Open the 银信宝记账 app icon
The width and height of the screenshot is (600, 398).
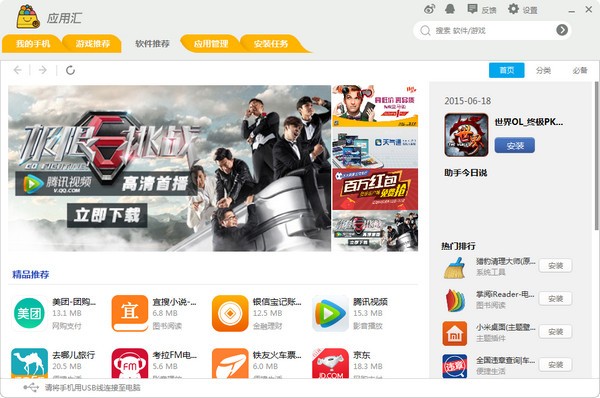click(230, 313)
